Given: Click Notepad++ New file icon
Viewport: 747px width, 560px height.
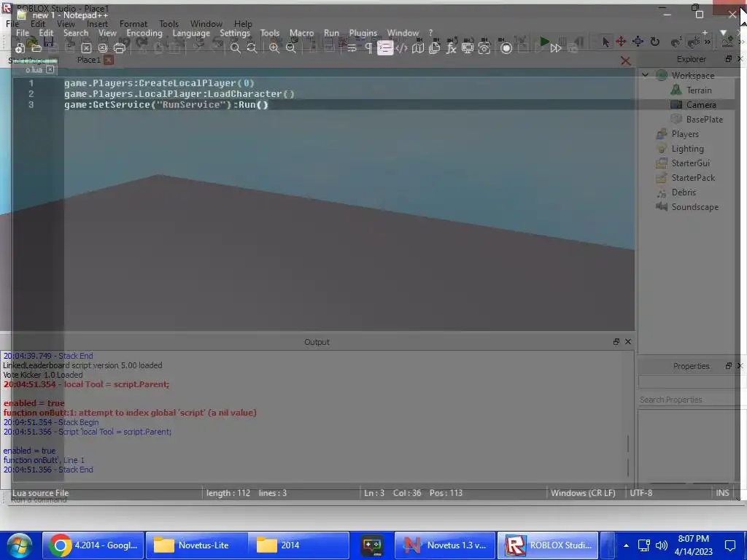Looking at the screenshot, I should 20,48.
